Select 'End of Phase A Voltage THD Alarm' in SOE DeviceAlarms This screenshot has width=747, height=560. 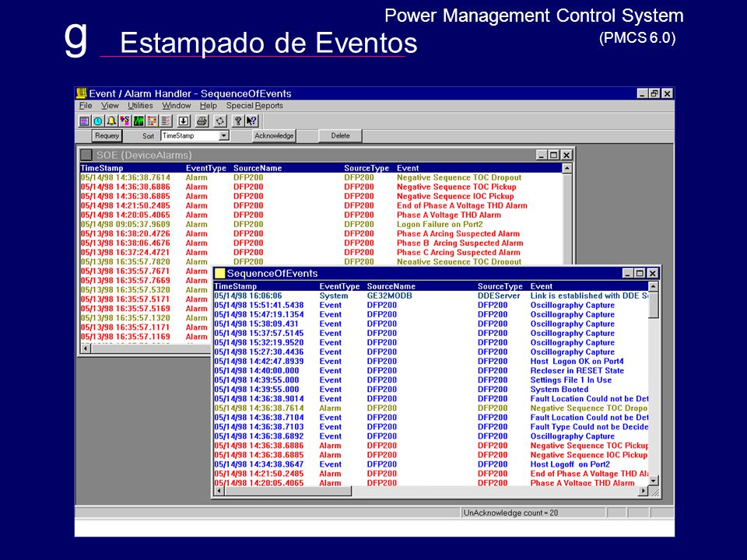[x=462, y=205]
